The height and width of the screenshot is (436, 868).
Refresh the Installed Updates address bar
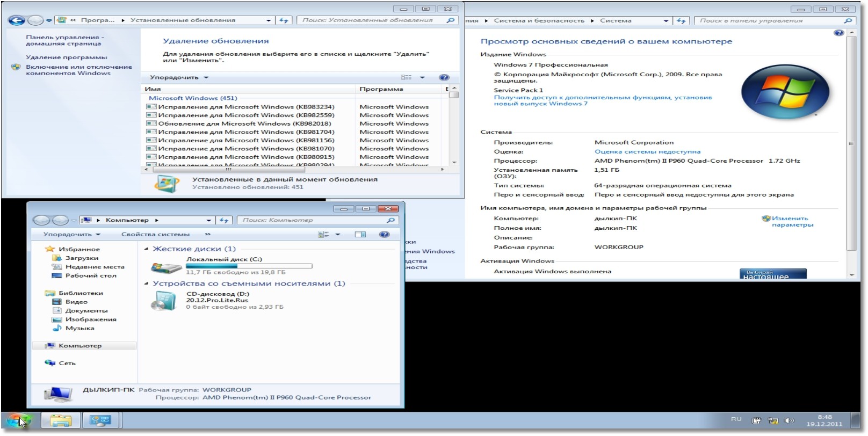(x=284, y=20)
